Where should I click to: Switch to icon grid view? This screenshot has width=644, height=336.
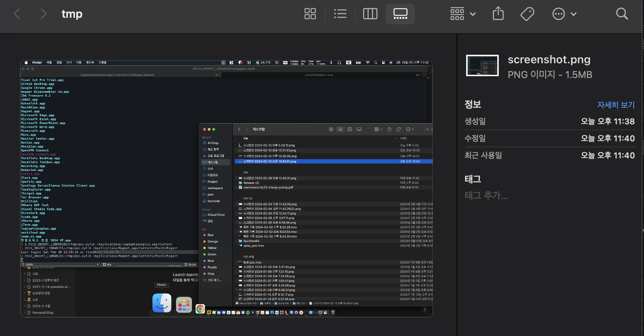[310, 14]
